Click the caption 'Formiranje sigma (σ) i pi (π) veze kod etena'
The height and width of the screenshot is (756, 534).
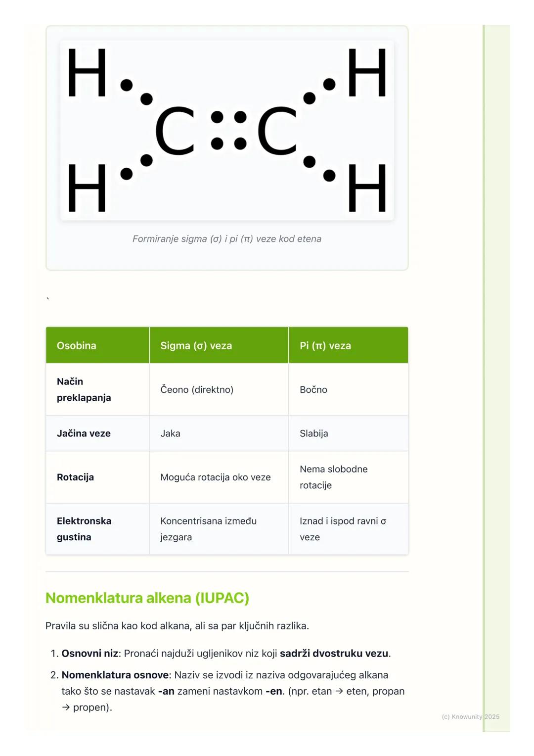[227, 239]
